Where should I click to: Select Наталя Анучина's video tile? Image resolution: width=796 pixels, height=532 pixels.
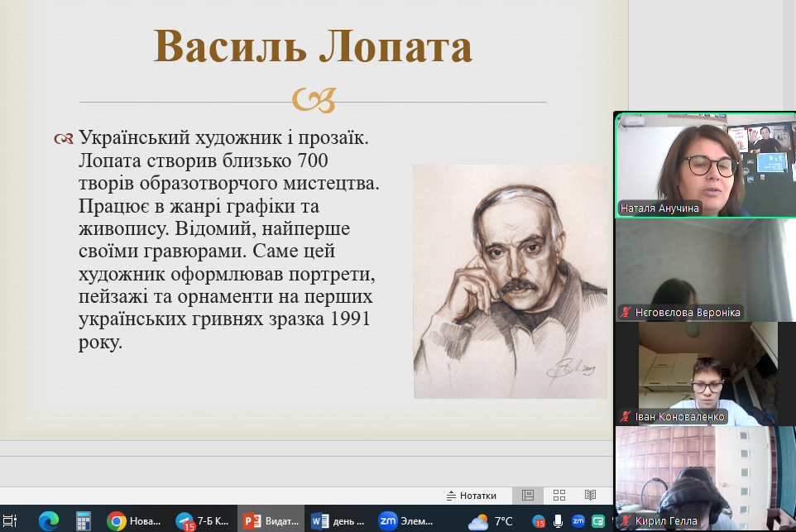(x=706, y=165)
